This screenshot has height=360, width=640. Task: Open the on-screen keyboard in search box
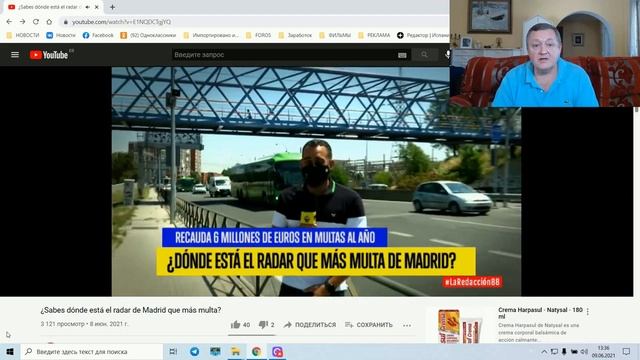point(402,55)
